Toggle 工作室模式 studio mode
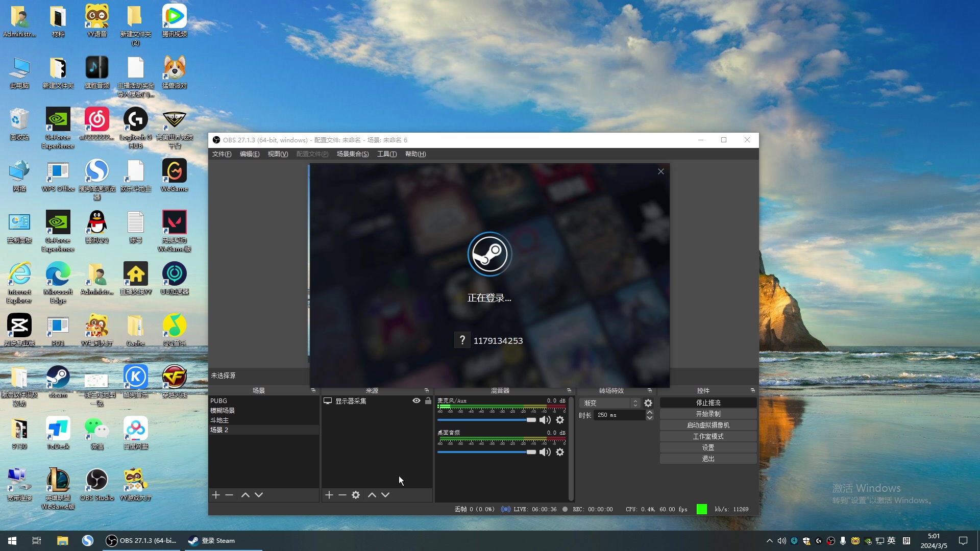Viewport: 980px width, 551px height. point(708,436)
